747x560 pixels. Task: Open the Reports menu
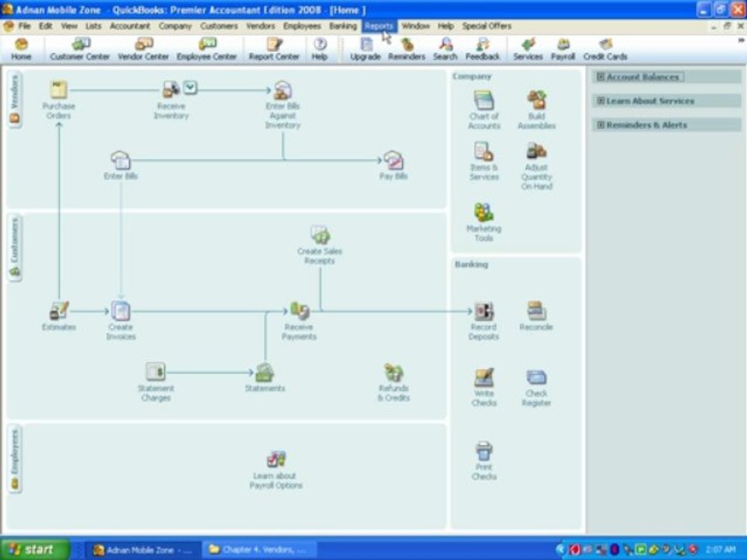coord(379,26)
